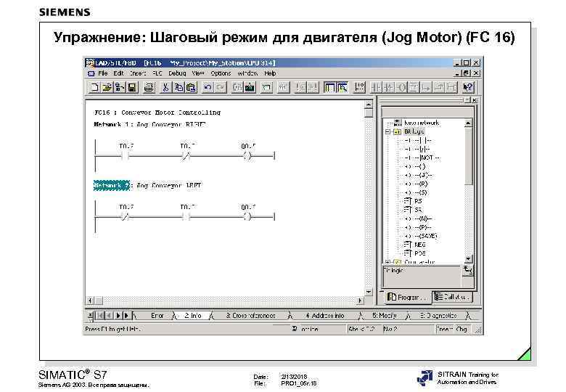Click the Undo arrow icon
The width and height of the screenshot is (566, 392).
[x=208, y=87]
